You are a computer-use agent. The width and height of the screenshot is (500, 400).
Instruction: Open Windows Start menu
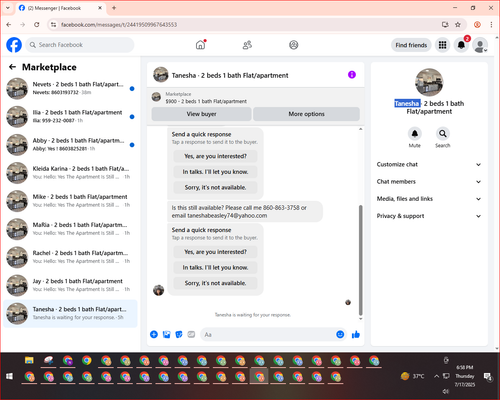tap(9, 377)
